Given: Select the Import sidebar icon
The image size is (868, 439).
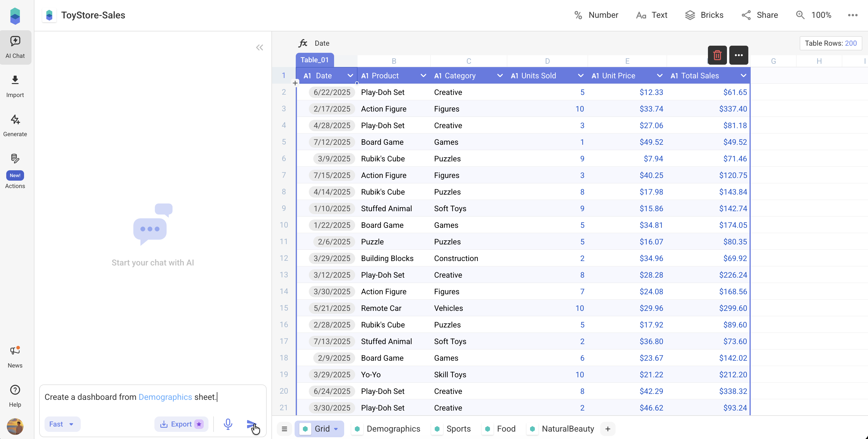Looking at the screenshot, I should click(15, 86).
